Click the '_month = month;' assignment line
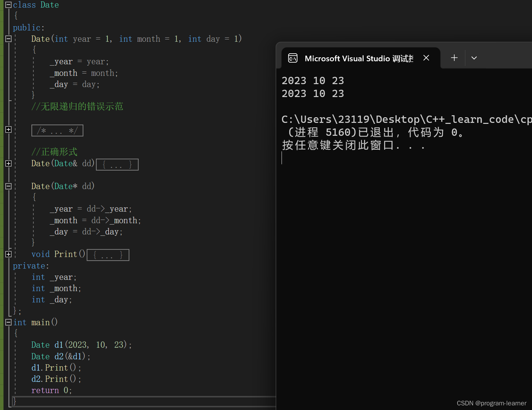The width and height of the screenshot is (532, 410). tap(84, 73)
